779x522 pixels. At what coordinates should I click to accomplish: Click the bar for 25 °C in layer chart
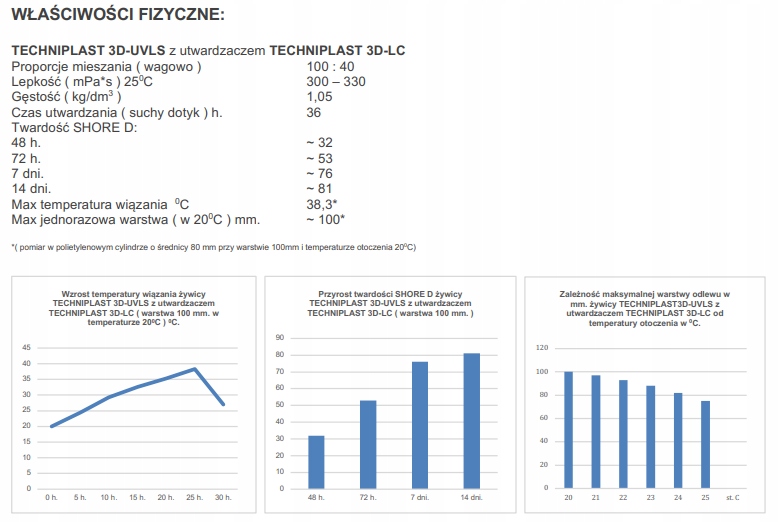[x=705, y=445]
